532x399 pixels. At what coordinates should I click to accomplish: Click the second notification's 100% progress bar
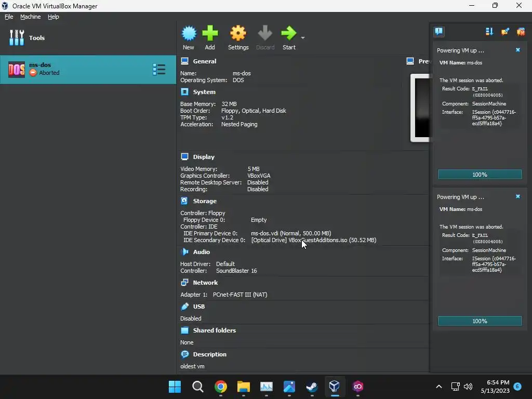pos(480,321)
